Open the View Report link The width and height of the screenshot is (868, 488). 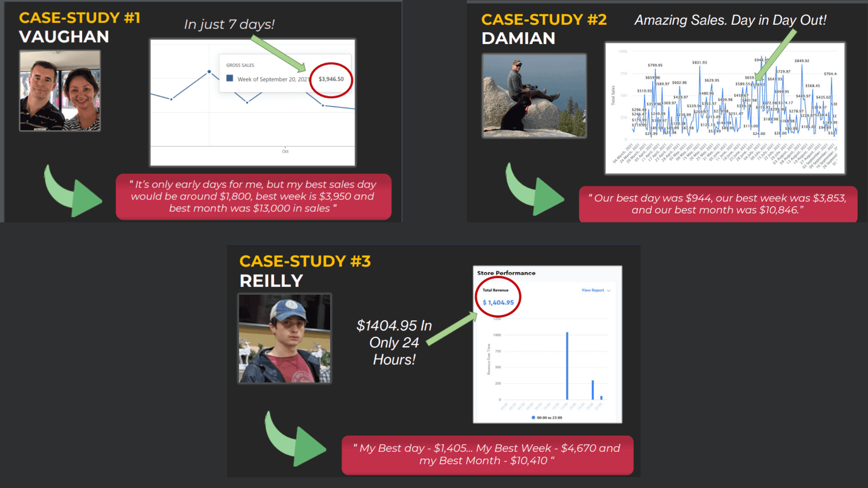tap(592, 290)
